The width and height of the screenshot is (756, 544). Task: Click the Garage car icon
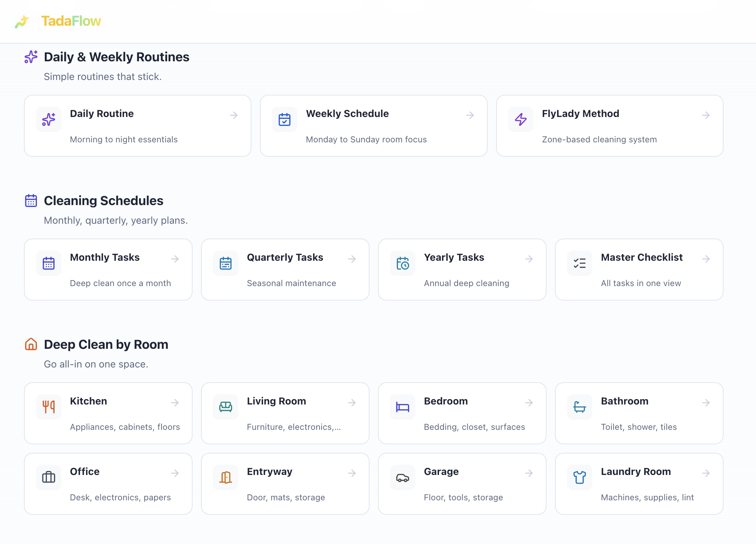[402, 477]
